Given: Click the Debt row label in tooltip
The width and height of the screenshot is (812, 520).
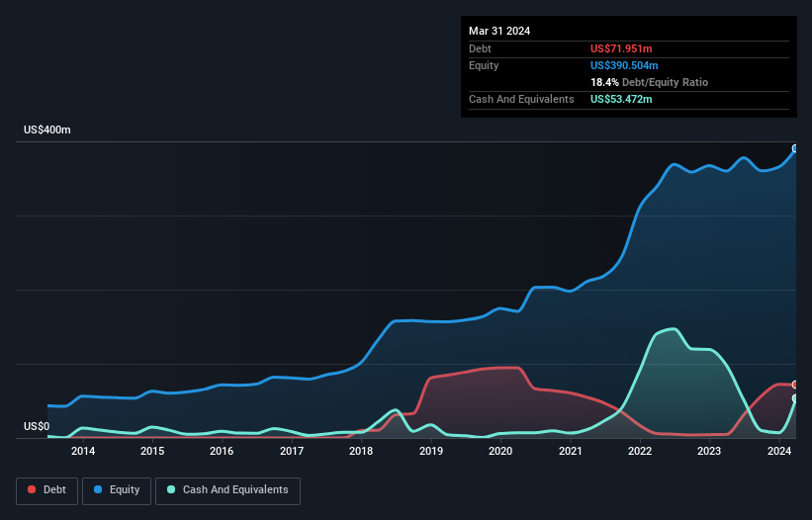Looking at the screenshot, I should (x=480, y=48).
